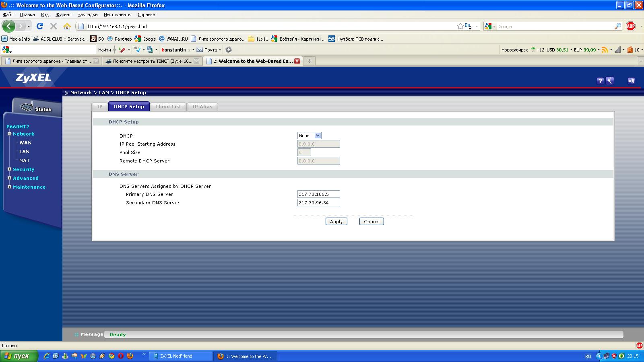Open the Закладки menu
The height and width of the screenshot is (362, 644).
87,14
